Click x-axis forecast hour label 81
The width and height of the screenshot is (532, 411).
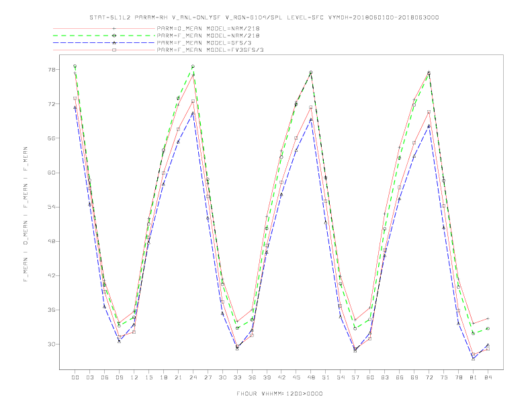pyautogui.click(x=474, y=377)
